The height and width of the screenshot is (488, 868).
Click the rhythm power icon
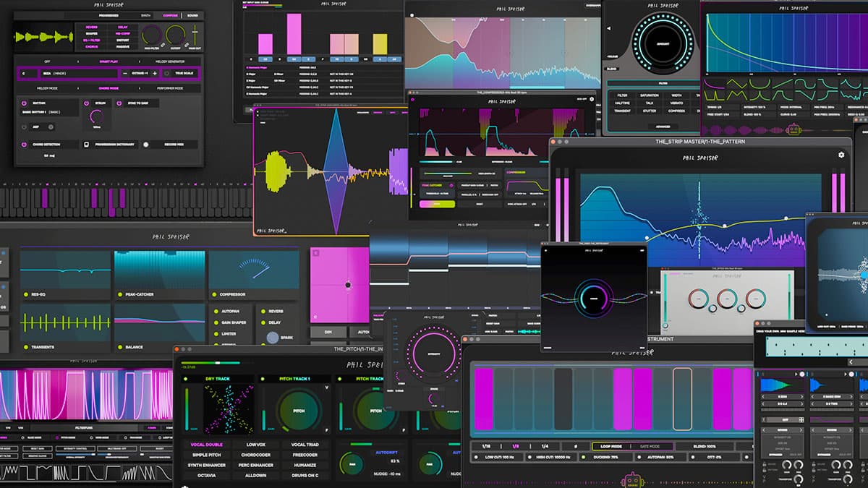click(x=24, y=103)
